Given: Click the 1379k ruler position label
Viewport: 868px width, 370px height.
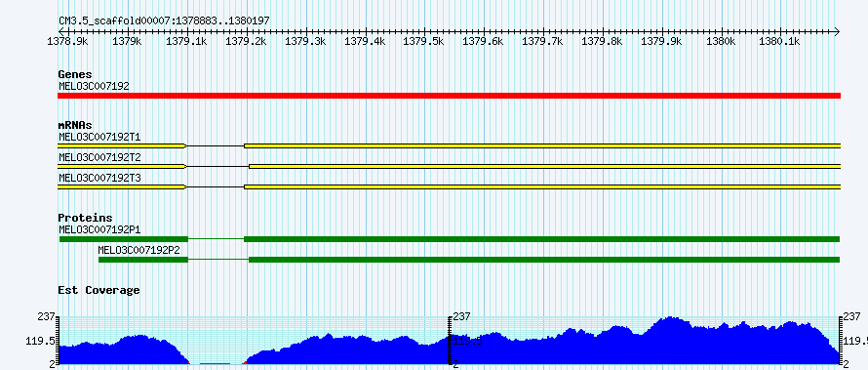Looking at the screenshot, I should click(x=129, y=41).
